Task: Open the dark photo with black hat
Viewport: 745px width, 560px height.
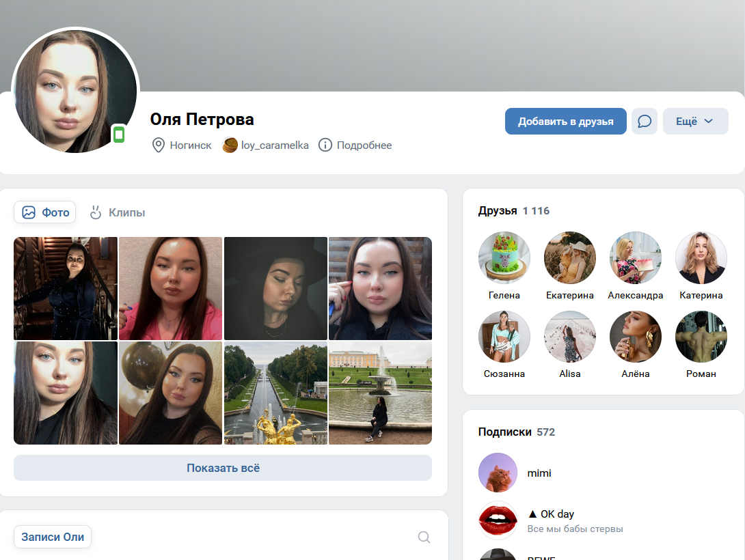Action: 275,289
